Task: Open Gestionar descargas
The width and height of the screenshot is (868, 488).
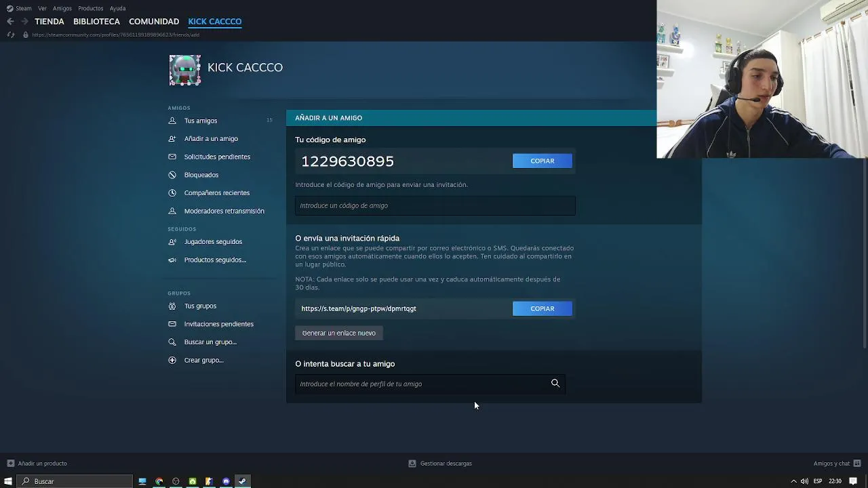Action: pyautogui.click(x=440, y=464)
